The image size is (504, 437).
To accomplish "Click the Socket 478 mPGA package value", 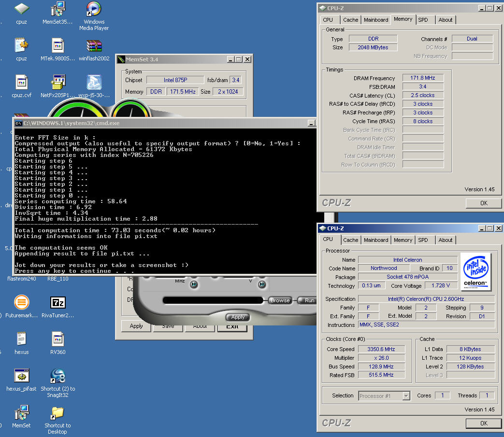I will pyautogui.click(x=407, y=277).
